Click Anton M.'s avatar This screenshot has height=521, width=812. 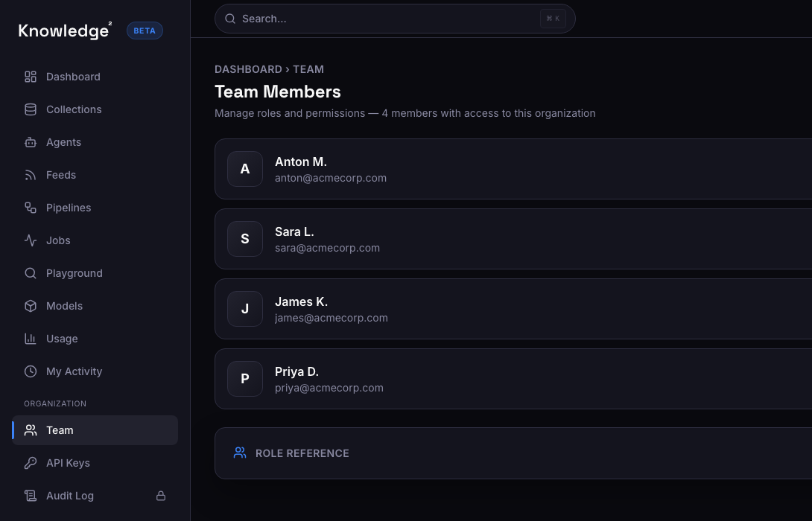click(x=245, y=169)
